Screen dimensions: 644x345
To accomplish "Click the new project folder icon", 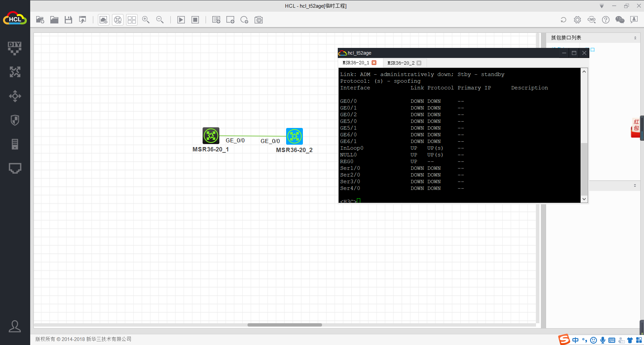I will [40, 20].
